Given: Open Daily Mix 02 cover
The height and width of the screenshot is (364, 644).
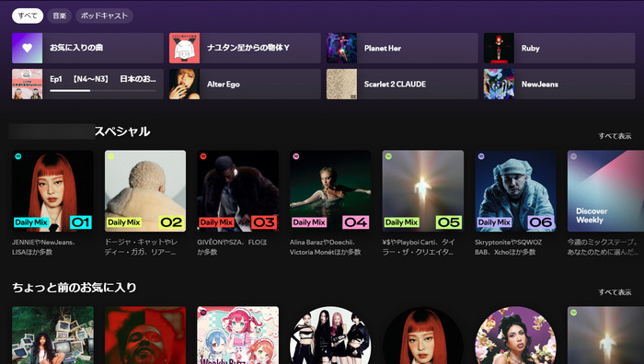Looking at the screenshot, I should coord(145,191).
